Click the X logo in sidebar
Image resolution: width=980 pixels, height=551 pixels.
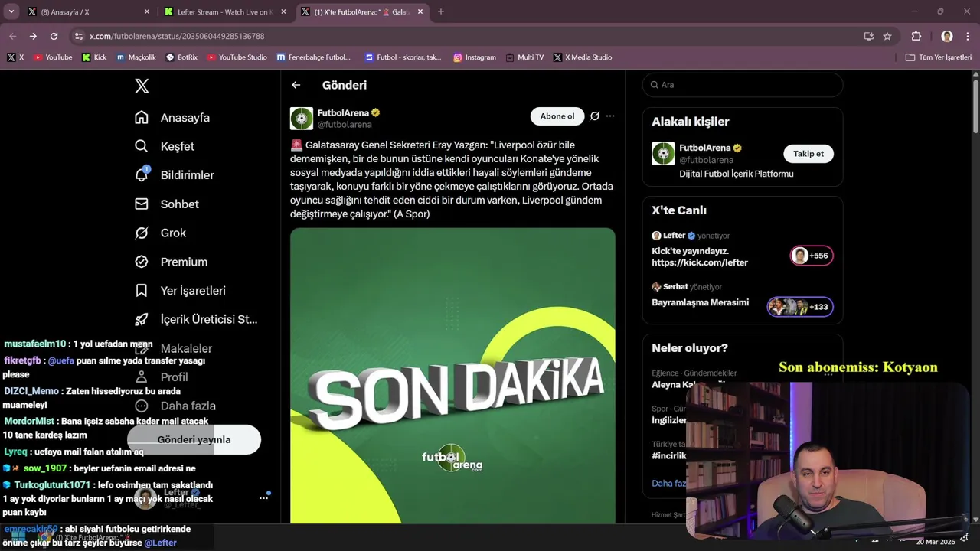142,86
